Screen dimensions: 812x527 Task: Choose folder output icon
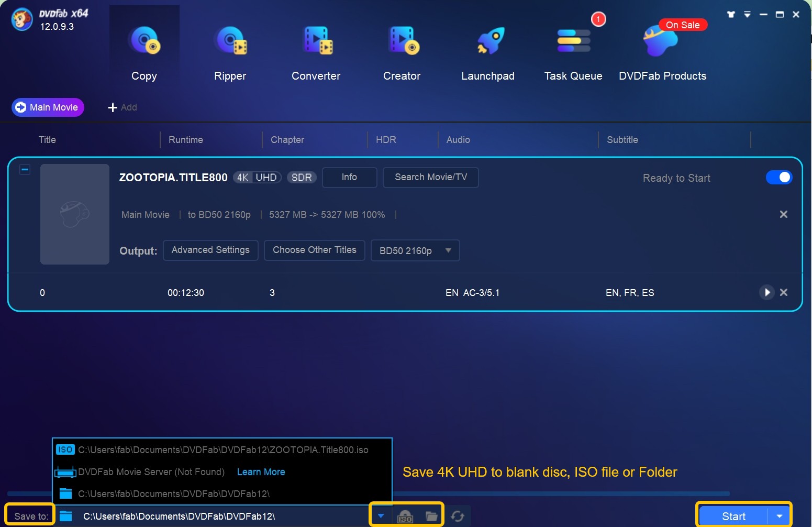(431, 517)
